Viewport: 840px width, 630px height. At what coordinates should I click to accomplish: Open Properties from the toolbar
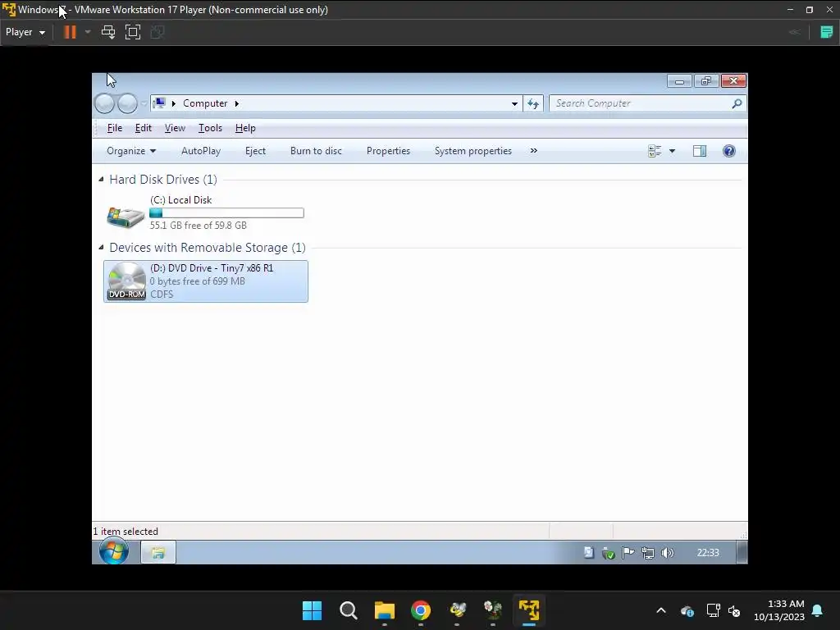388,151
